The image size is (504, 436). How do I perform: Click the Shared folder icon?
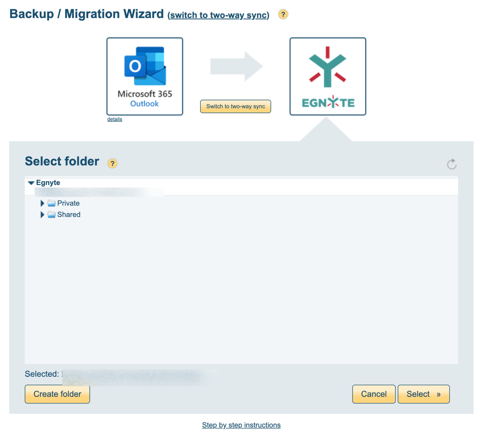point(52,215)
